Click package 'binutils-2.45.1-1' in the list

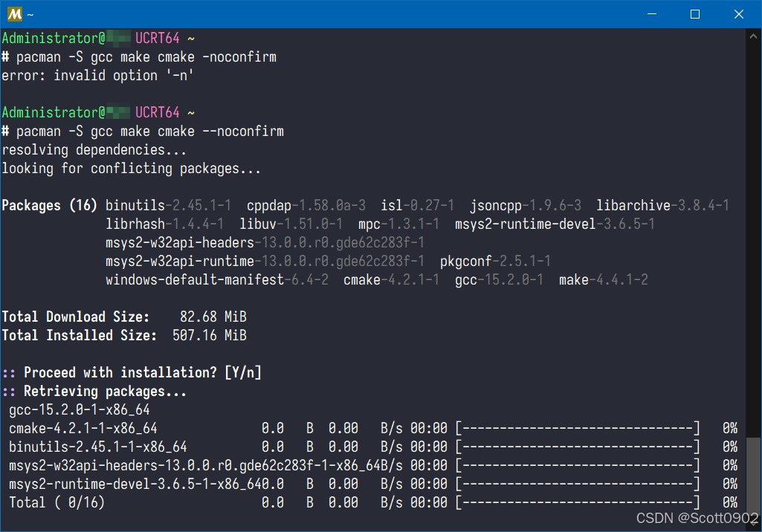168,206
